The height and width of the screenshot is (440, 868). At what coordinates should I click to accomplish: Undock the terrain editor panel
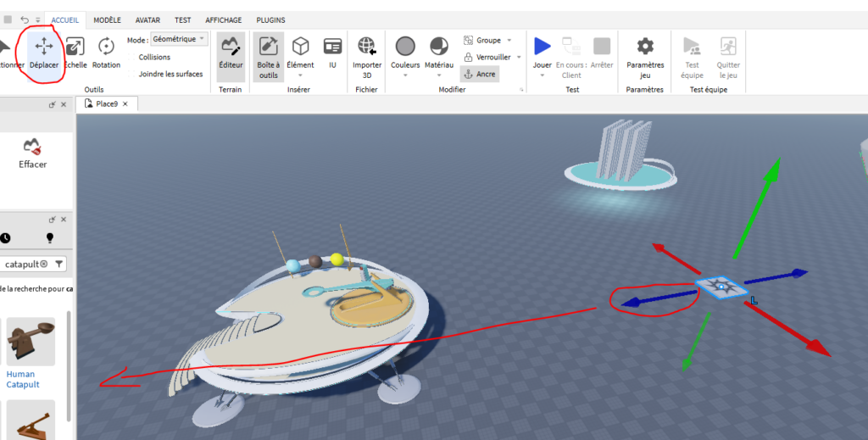(x=52, y=104)
